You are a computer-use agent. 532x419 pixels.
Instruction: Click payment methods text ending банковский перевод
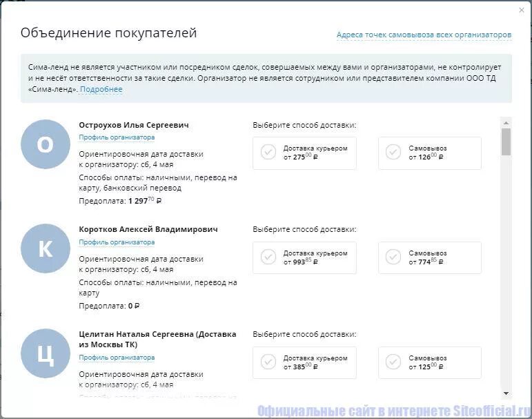[158, 183]
